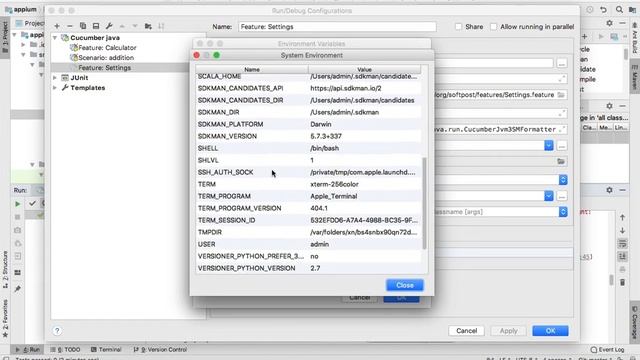The height and width of the screenshot is (360, 640).
Task: Open the TODO tool window tab
Action: [x=65, y=350]
